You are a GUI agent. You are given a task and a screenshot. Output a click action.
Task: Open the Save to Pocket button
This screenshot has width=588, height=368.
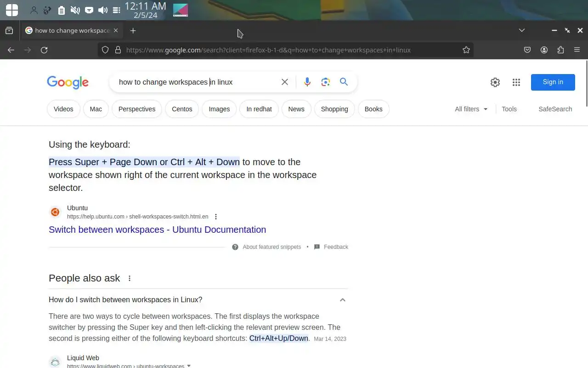pyautogui.click(x=527, y=50)
